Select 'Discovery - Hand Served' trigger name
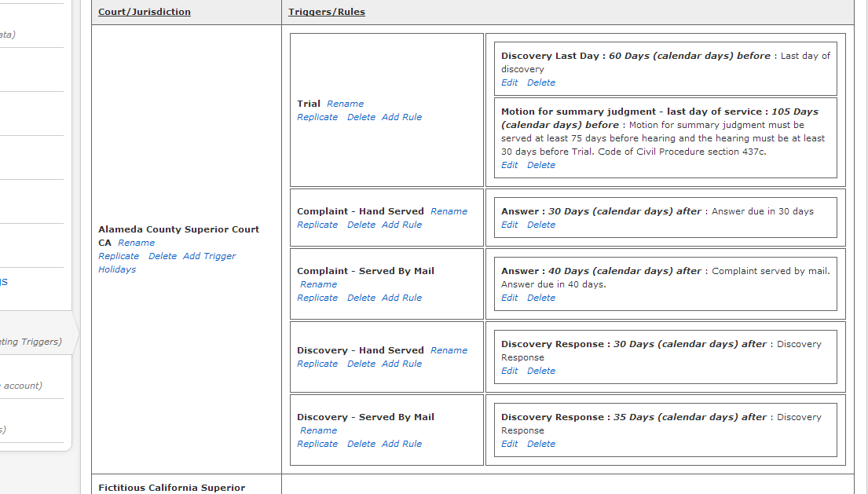868x494 pixels. (361, 350)
